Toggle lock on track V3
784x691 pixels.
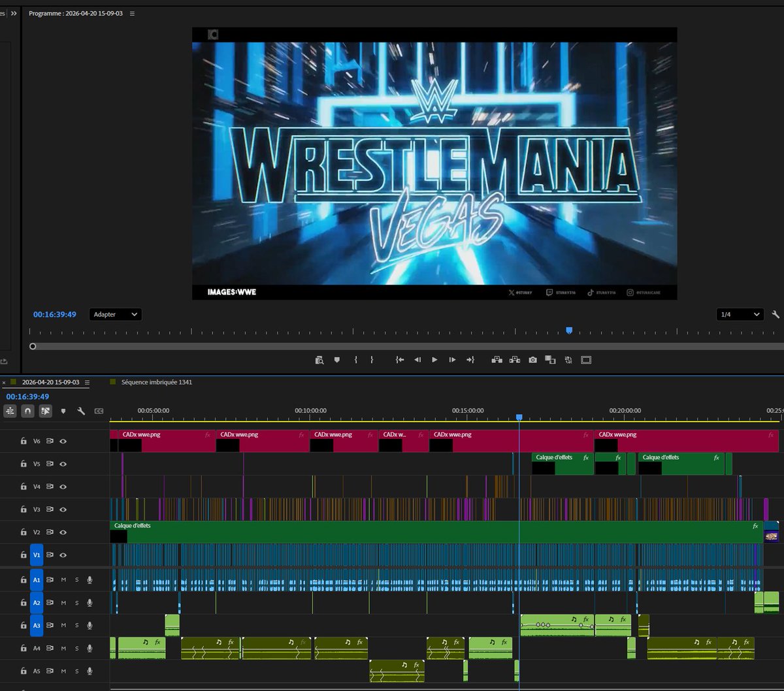pyautogui.click(x=23, y=509)
